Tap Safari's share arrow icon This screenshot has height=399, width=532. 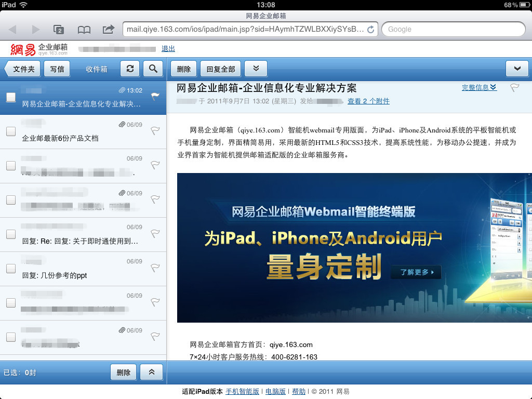[108, 30]
